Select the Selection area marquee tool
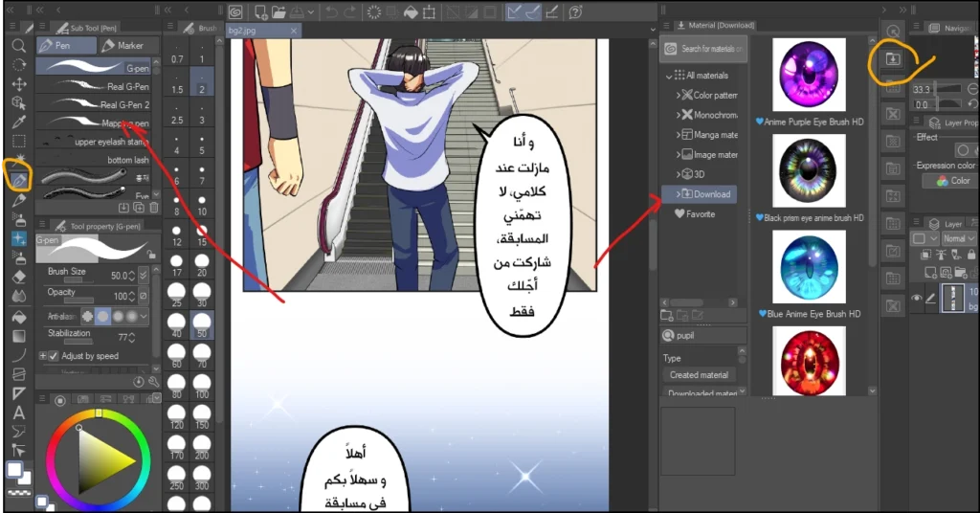The height and width of the screenshot is (513, 980). 19,142
